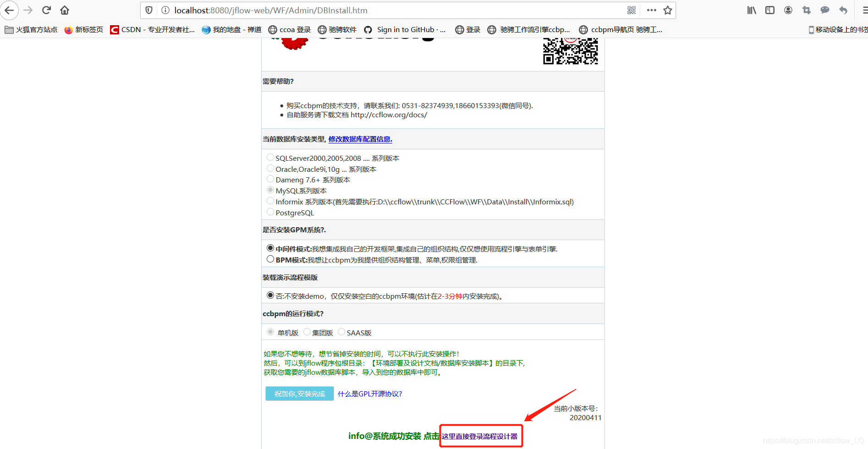The width and height of the screenshot is (868, 449).
Task: Open the Firefox account icon
Action: coord(788,10)
